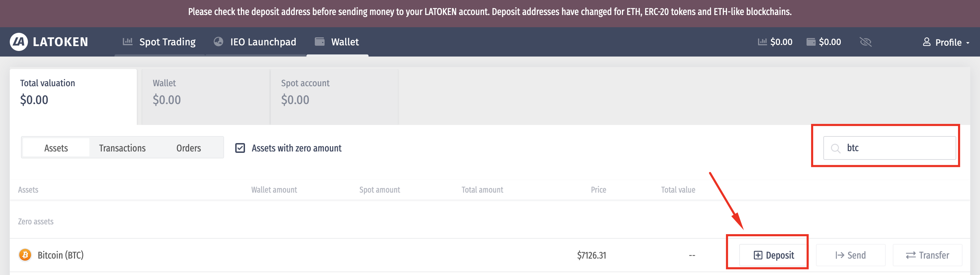Click the spot balance chart icon
Screen dimensions: 980x275
(762, 42)
